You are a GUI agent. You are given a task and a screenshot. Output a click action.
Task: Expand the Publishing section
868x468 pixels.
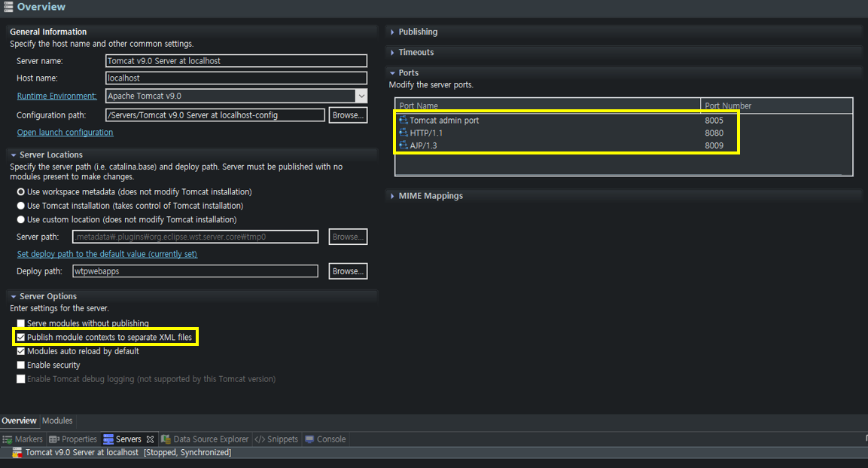392,32
